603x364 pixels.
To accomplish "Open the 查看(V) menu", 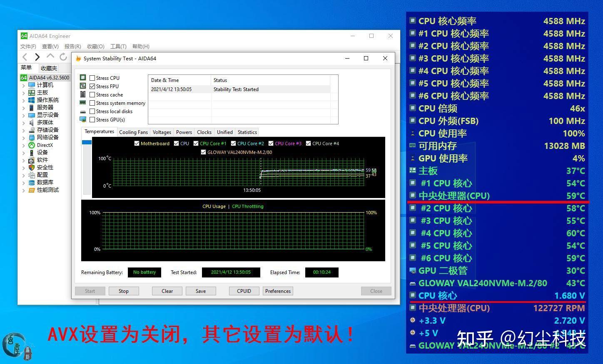I will tap(50, 46).
